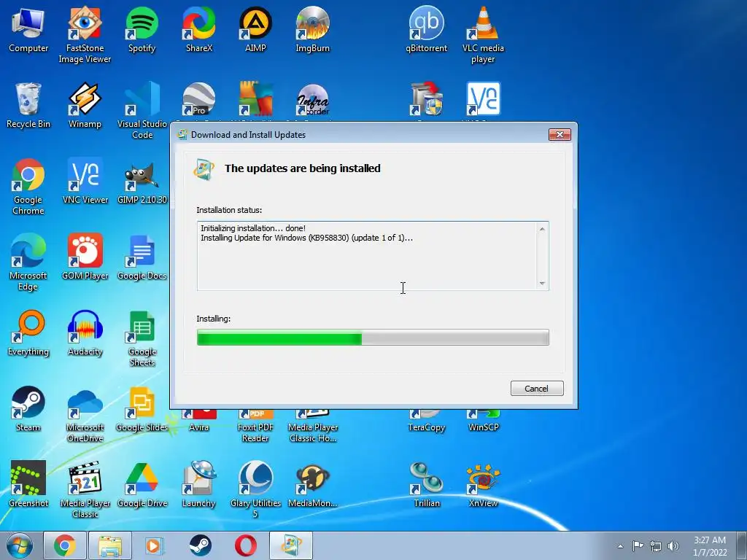
Task: Select the Avira desktop icon
Action: coord(198,421)
